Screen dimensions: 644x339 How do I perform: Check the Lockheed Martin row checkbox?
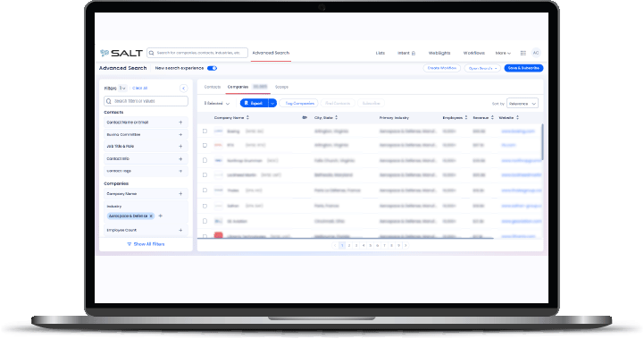coord(205,174)
